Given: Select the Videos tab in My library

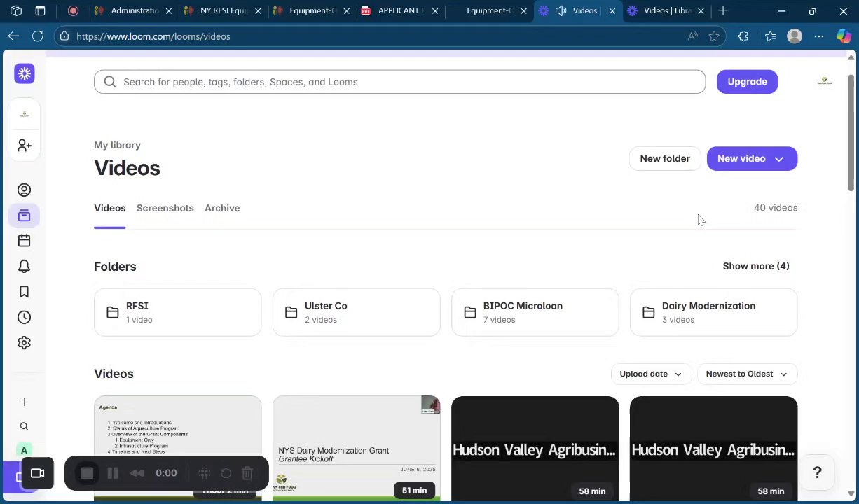Looking at the screenshot, I should (x=110, y=208).
